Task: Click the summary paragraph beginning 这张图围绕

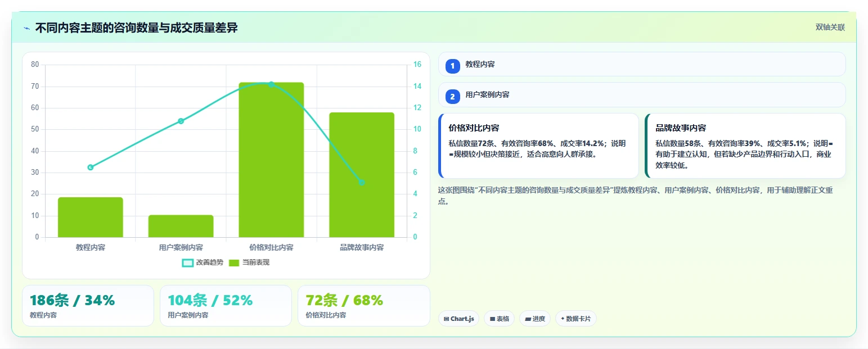Action: point(636,196)
